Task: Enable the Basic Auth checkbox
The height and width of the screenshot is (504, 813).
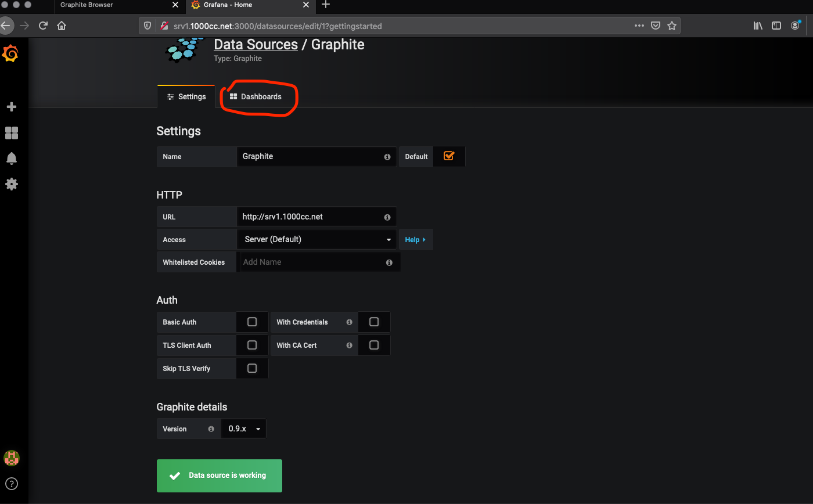Action: [252, 322]
